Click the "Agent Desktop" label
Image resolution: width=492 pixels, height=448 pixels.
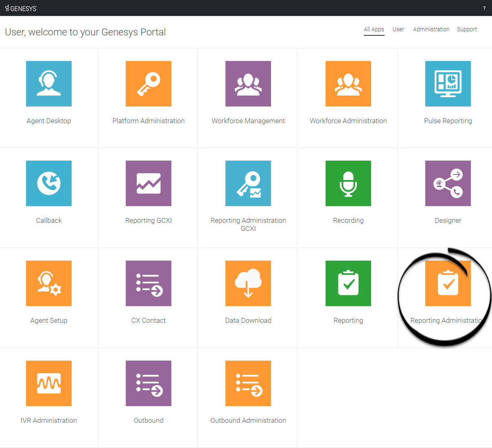pyautogui.click(x=49, y=121)
